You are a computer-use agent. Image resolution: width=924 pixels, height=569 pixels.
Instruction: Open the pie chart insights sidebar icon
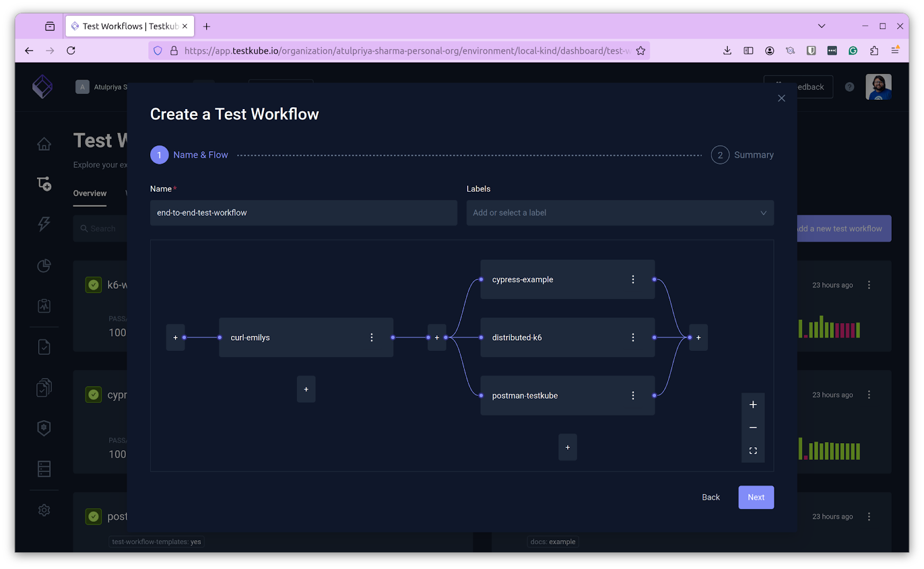(x=44, y=265)
